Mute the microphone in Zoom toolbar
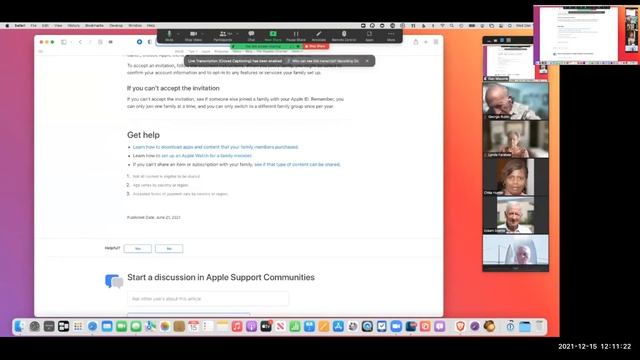 tap(169, 36)
